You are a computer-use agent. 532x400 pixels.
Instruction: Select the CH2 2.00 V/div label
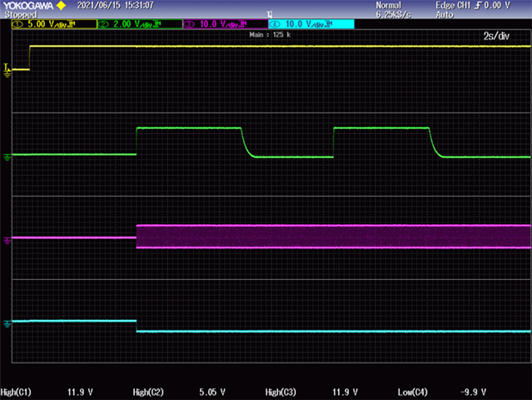click(140, 24)
